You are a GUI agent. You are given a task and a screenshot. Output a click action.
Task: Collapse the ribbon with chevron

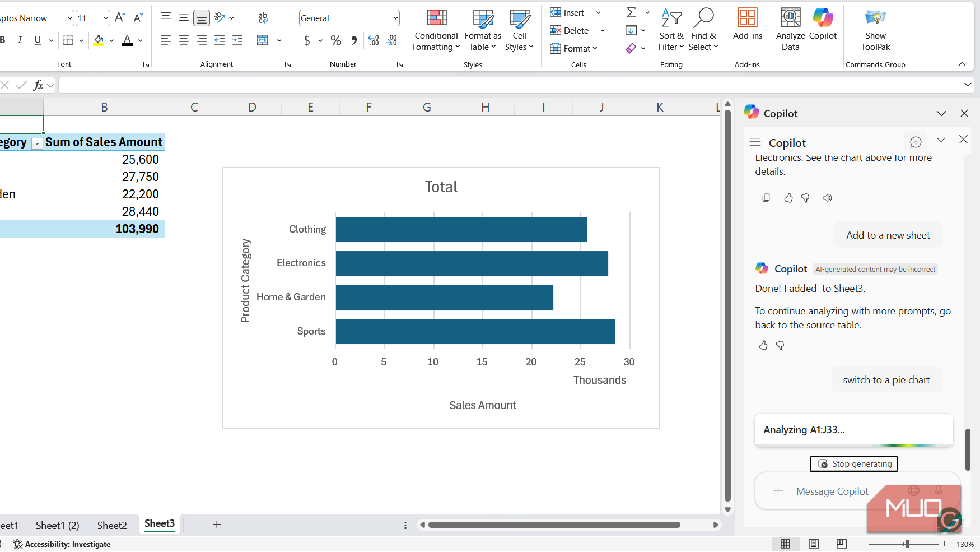(962, 64)
